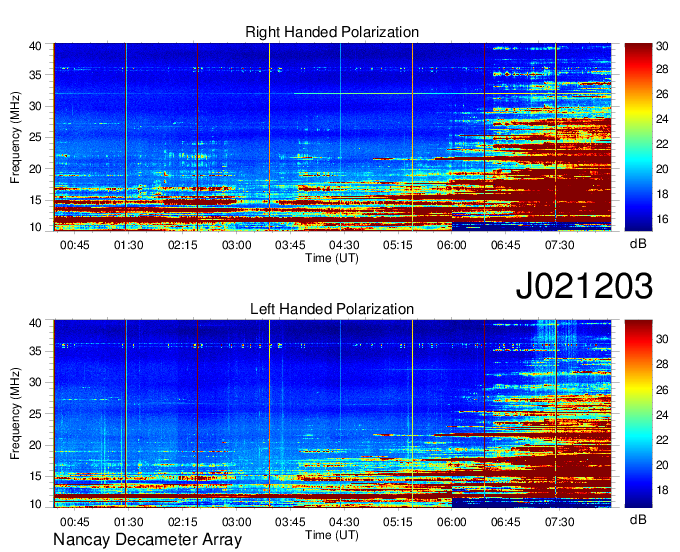Image resolution: width=680 pixels, height=552 pixels.
Task: Click 04:30 time tick under right-handed plot
Action: [x=344, y=245]
